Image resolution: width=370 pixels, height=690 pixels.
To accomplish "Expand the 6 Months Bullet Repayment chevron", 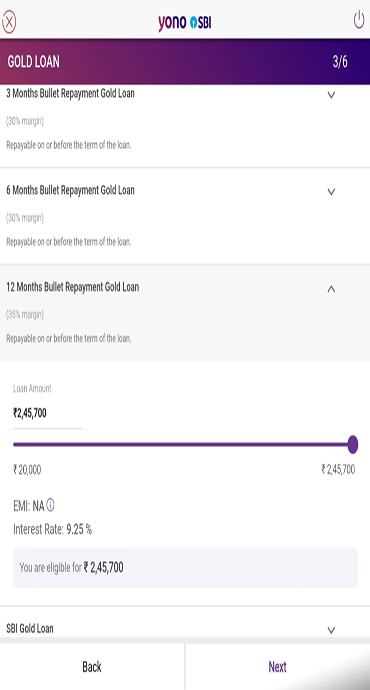I will [331, 191].
